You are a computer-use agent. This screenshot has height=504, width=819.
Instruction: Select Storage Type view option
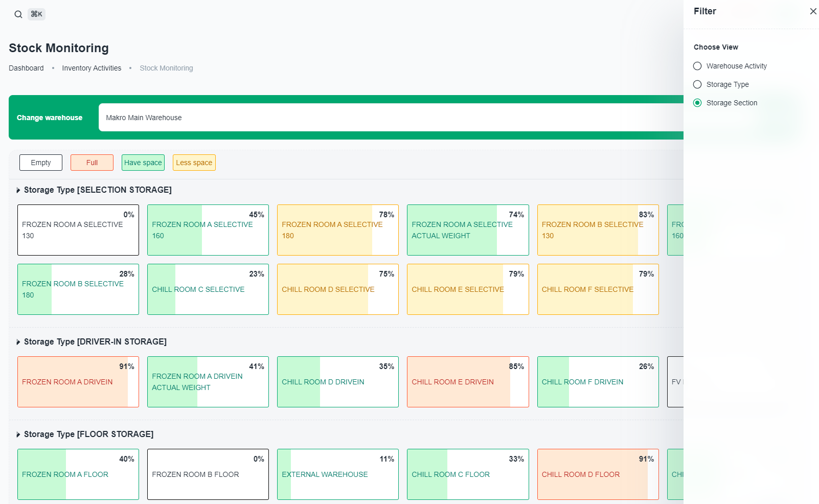click(697, 84)
